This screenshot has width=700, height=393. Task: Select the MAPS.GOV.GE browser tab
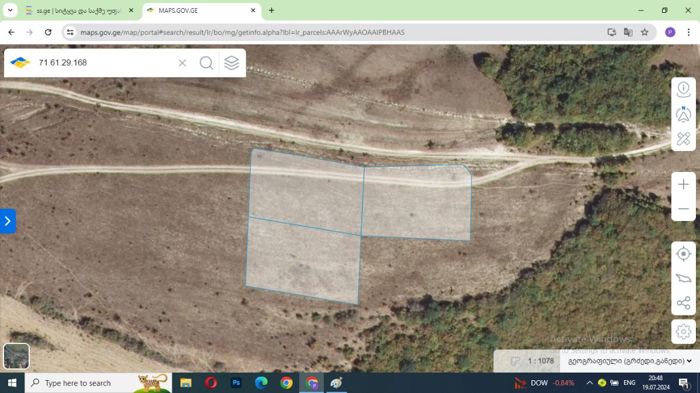pyautogui.click(x=201, y=10)
